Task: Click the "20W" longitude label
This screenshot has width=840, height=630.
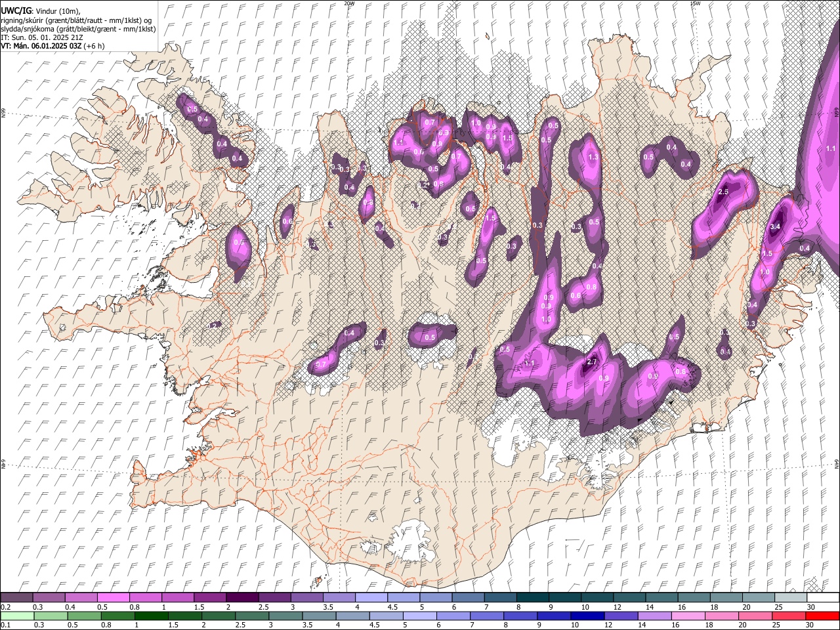Action: coord(349,3)
